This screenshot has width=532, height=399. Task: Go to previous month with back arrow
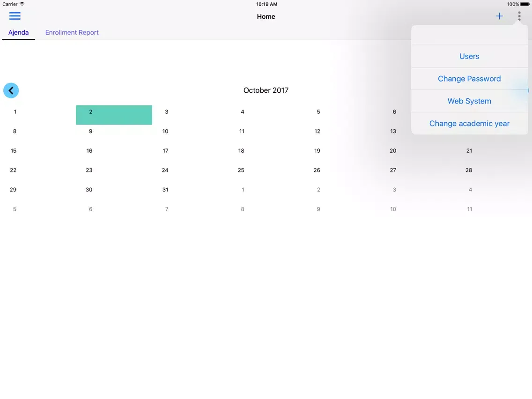click(x=11, y=90)
